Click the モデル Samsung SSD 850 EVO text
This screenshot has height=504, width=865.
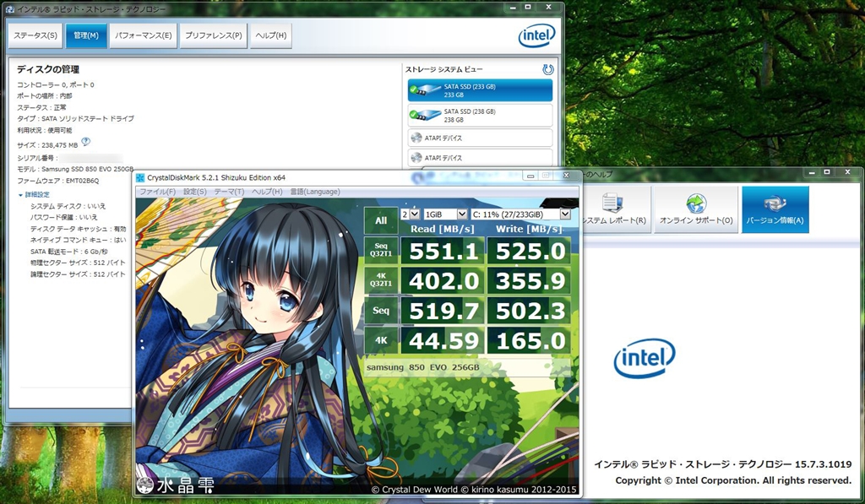pyautogui.click(x=75, y=170)
